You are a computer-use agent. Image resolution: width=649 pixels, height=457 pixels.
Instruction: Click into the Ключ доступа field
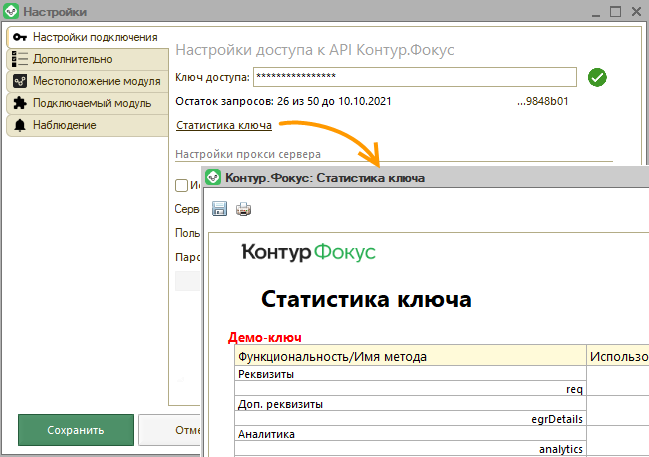(x=414, y=77)
